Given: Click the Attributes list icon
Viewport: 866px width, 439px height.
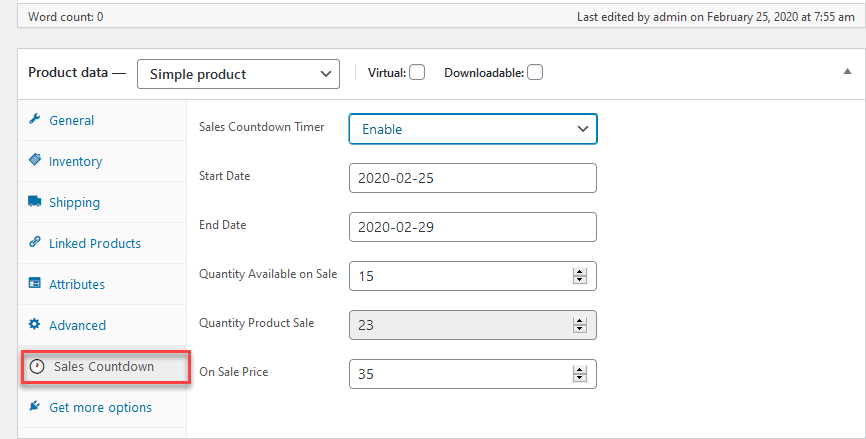Looking at the screenshot, I should click(x=34, y=284).
